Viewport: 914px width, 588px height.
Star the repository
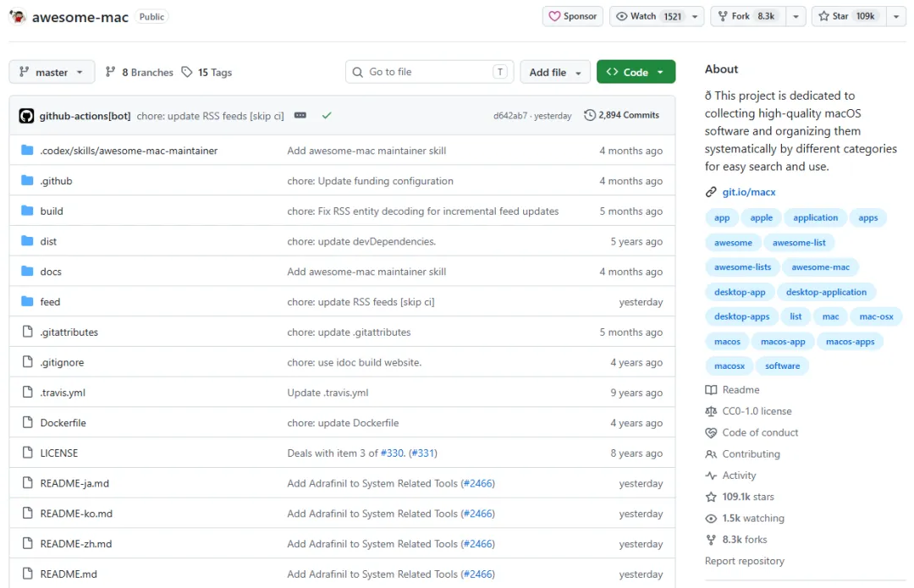(849, 16)
